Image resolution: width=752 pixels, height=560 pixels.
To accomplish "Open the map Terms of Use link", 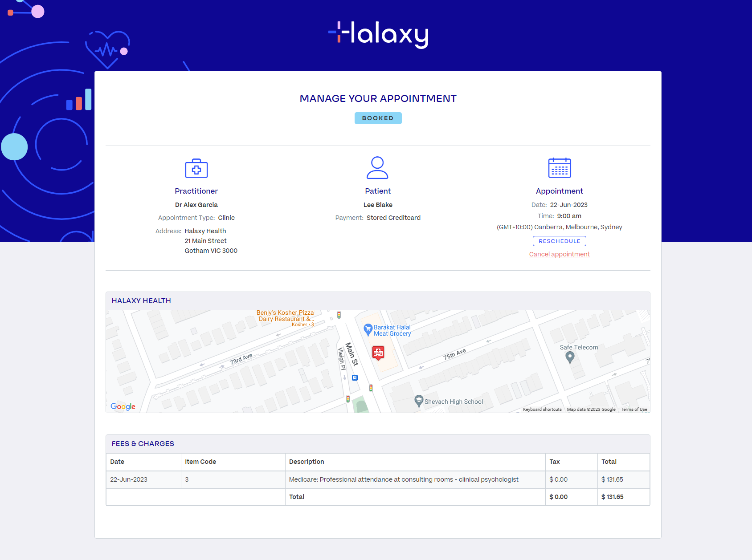I will click(633, 410).
